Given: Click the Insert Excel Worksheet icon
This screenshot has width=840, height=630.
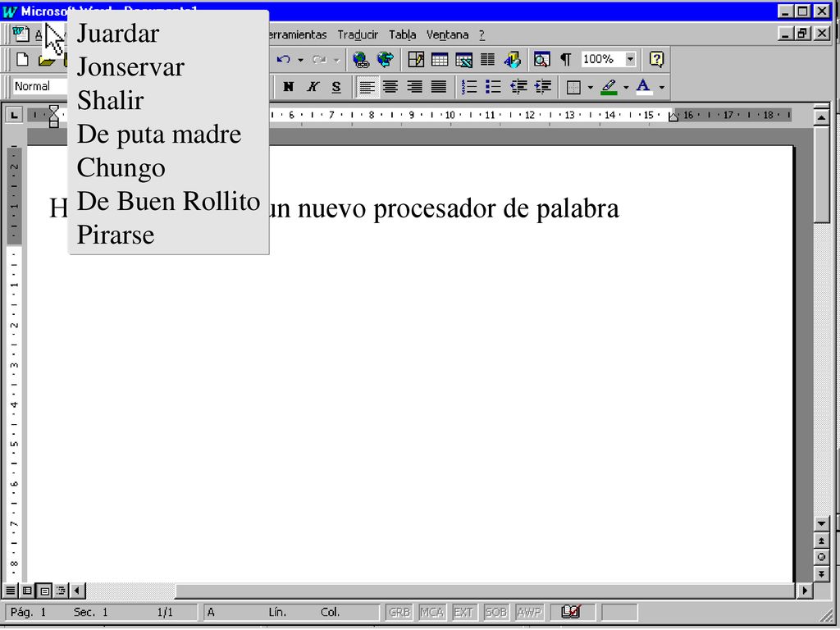Looking at the screenshot, I should [464, 59].
